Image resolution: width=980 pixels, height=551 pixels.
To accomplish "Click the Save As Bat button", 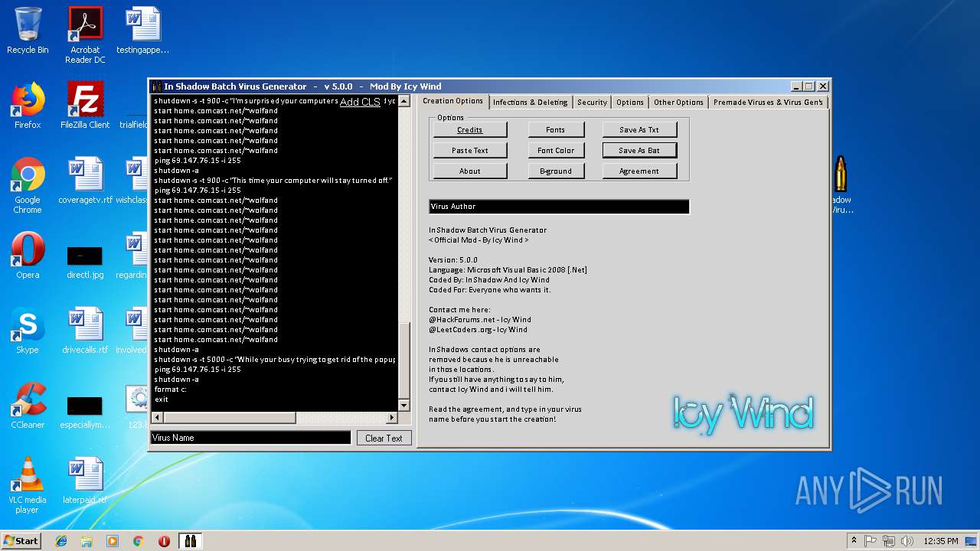I will pyautogui.click(x=639, y=151).
